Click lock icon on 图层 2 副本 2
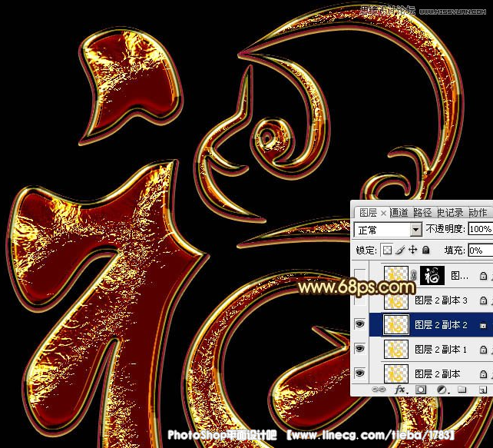 483,325
